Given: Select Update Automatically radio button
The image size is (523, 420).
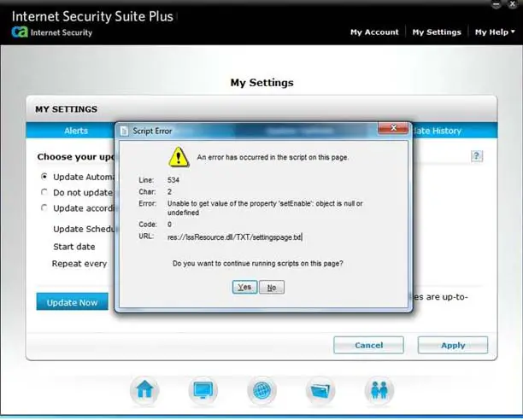Looking at the screenshot, I should point(44,176).
